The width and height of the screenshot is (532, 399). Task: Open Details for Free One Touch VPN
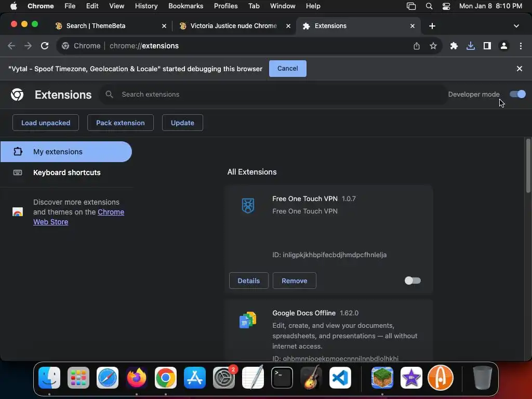(249, 281)
